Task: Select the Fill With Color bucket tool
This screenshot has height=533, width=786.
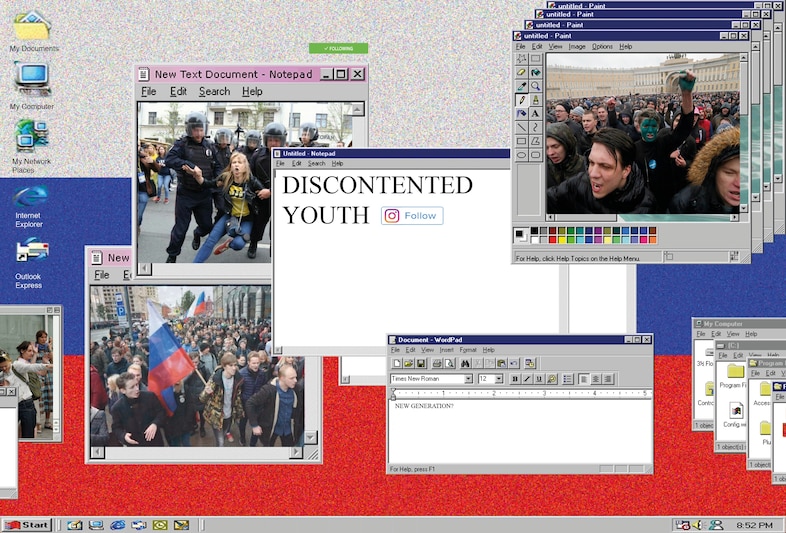Action: (536, 73)
